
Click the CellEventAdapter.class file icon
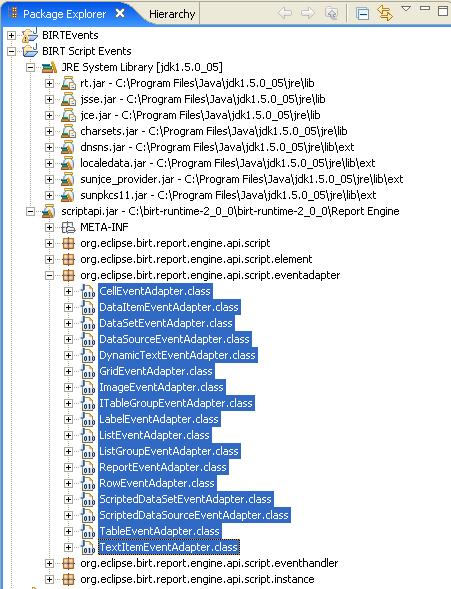click(88, 291)
